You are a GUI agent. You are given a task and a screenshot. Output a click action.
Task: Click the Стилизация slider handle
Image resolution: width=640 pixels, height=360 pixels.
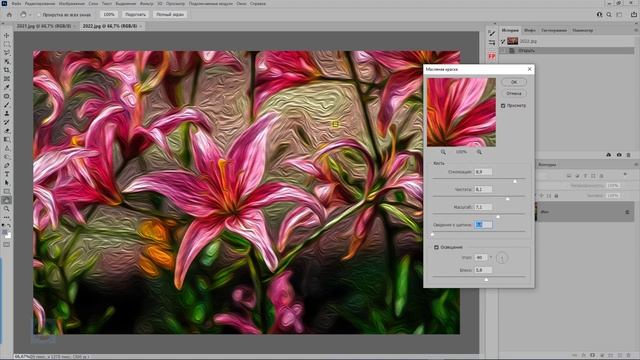coord(515,181)
